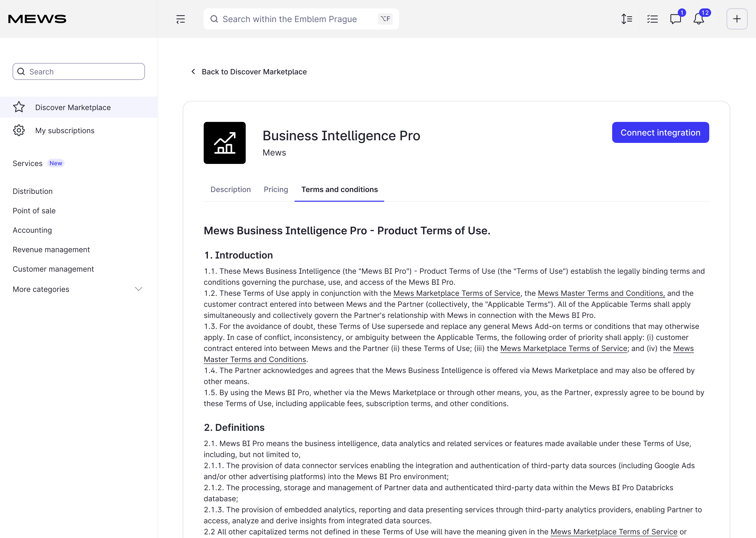Image resolution: width=756 pixels, height=538 pixels.
Task: Click the gear icon beside My subscriptions
Action: (19, 130)
